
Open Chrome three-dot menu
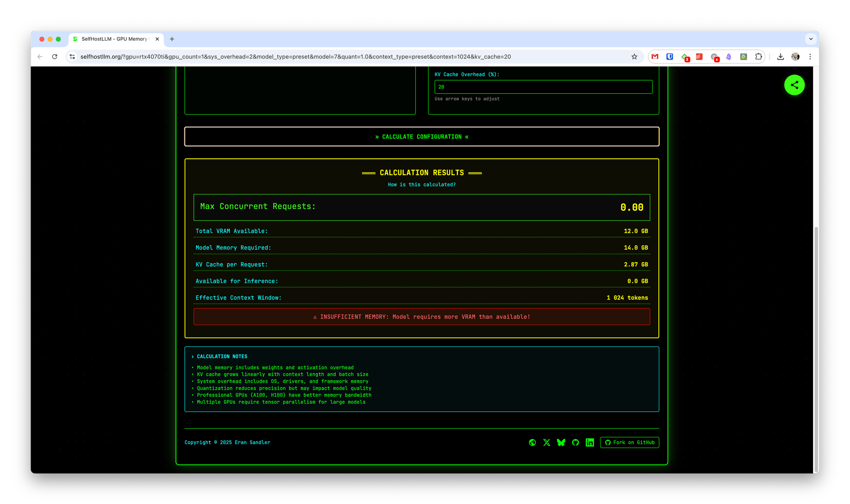810,56
